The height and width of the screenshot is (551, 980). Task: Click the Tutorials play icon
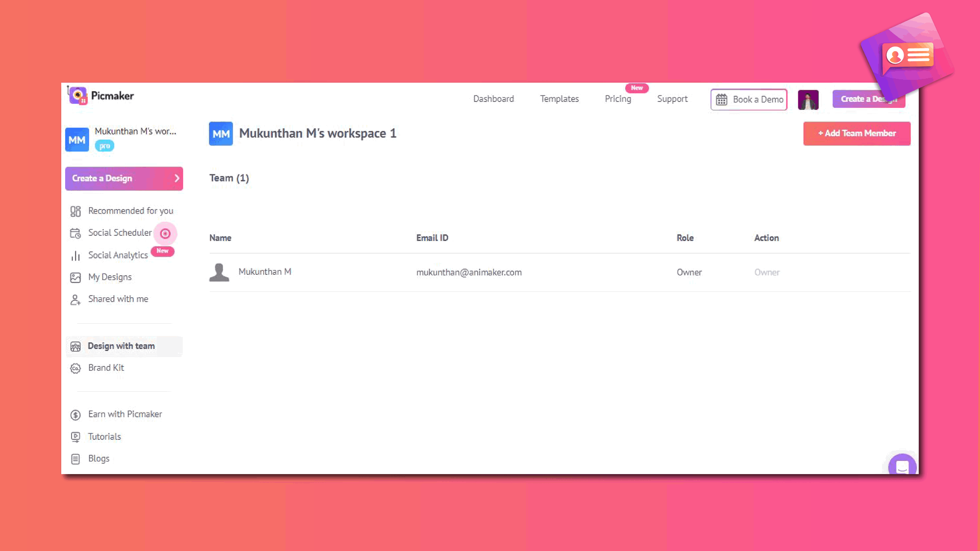tap(75, 437)
